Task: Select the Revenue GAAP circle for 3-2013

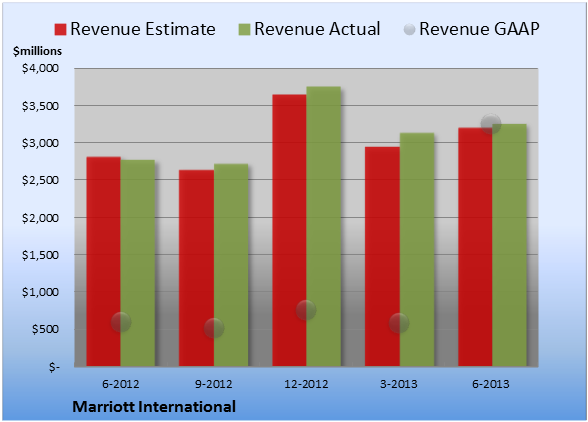Action: [x=399, y=323]
